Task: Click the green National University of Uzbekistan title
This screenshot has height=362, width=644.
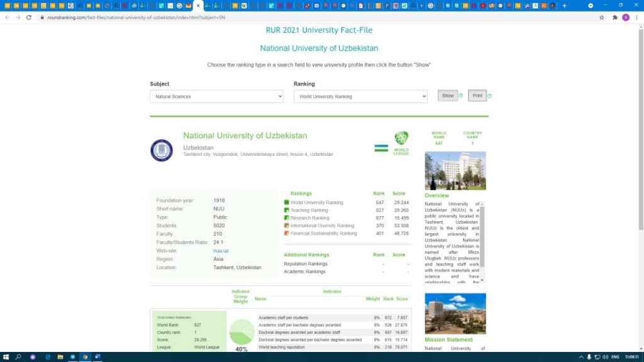Action: [245, 136]
